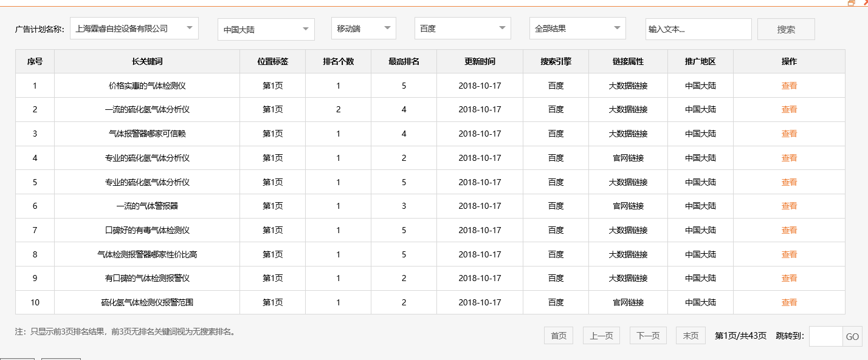This screenshot has height=360, width=868.
Task: Open the 中国大陆 region dropdown
Action: click(x=266, y=28)
